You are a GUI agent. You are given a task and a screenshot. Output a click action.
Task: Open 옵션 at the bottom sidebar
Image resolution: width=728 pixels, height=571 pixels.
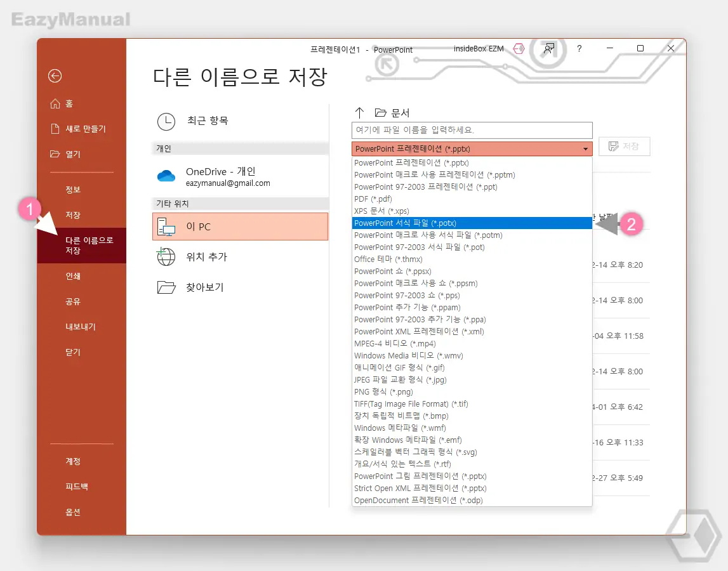click(x=72, y=512)
